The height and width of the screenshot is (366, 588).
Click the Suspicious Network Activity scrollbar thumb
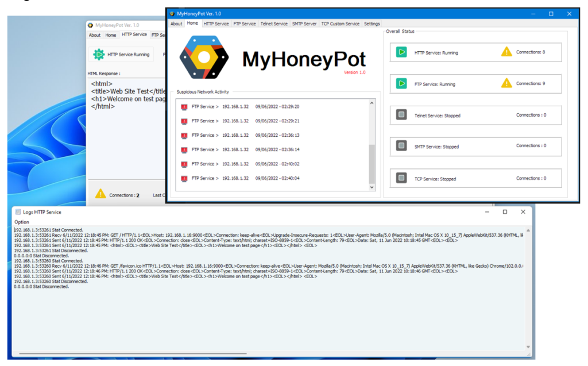pyautogui.click(x=372, y=164)
